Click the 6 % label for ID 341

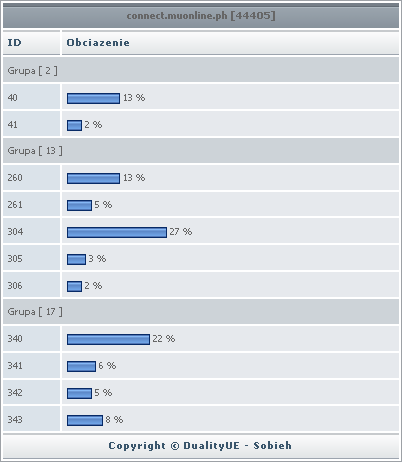(107, 366)
